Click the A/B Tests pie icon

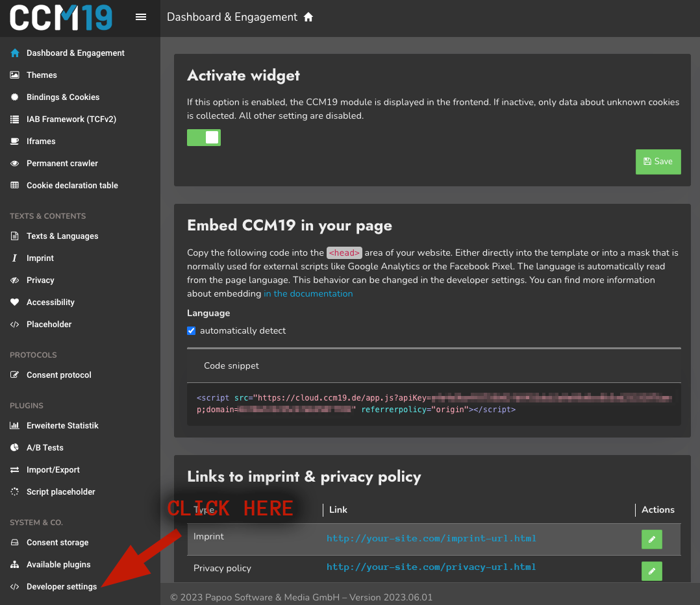(15, 447)
